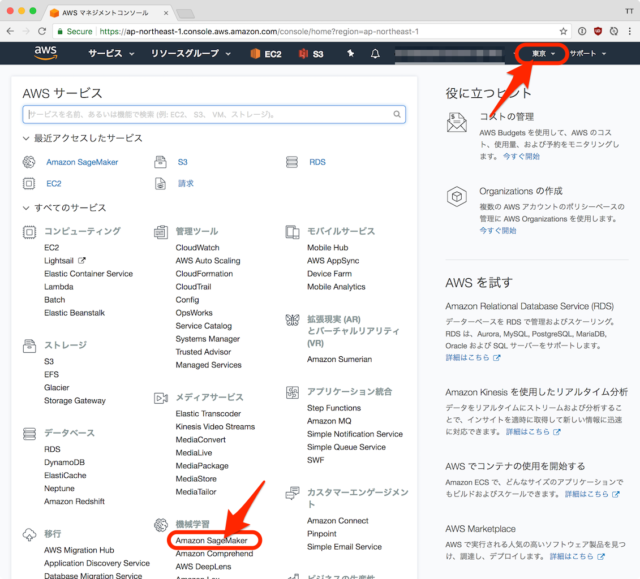
Task: Click the AR/VR butterfly category icon
Action: coord(292,320)
